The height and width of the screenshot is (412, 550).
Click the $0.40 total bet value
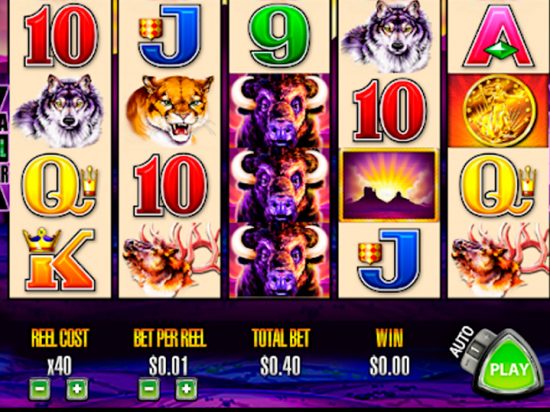pos(280,366)
